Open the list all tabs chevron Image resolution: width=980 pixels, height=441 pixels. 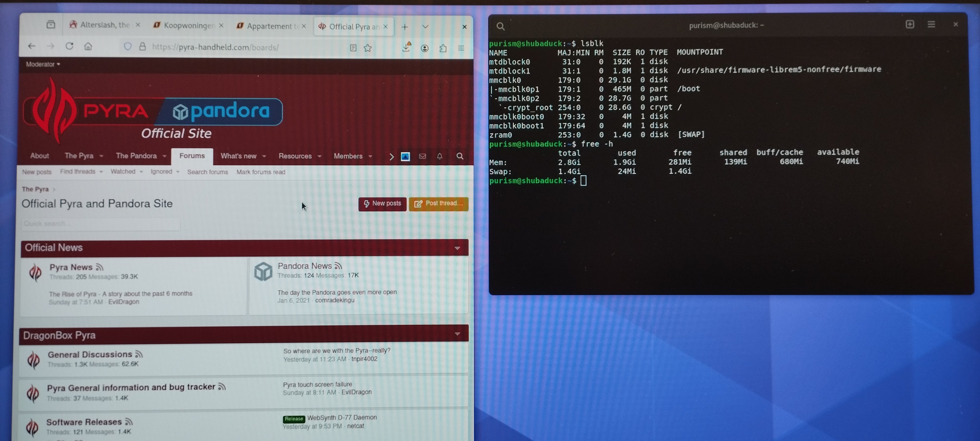[425, 27]
